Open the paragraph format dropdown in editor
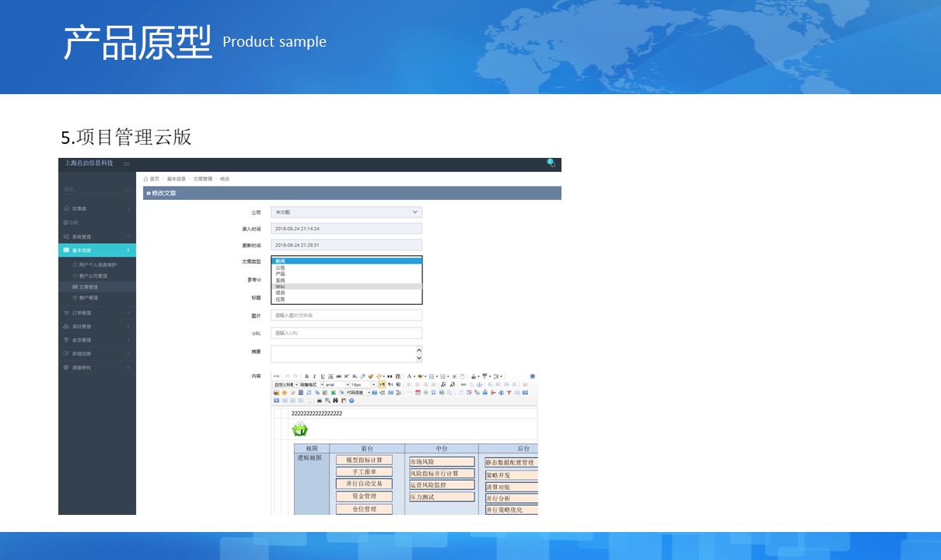This screenshot has height=560, width=941. pyautogui.click(x=311, y=384)
